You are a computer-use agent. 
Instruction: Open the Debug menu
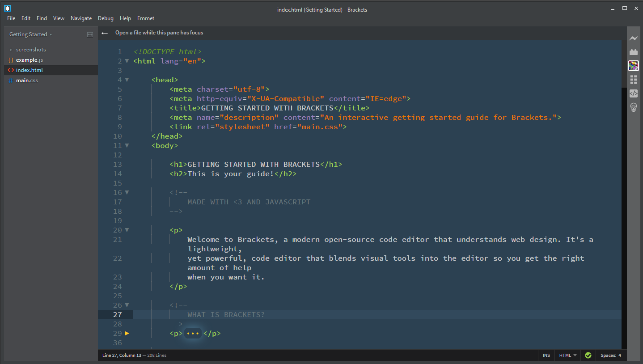coord(106,18)
